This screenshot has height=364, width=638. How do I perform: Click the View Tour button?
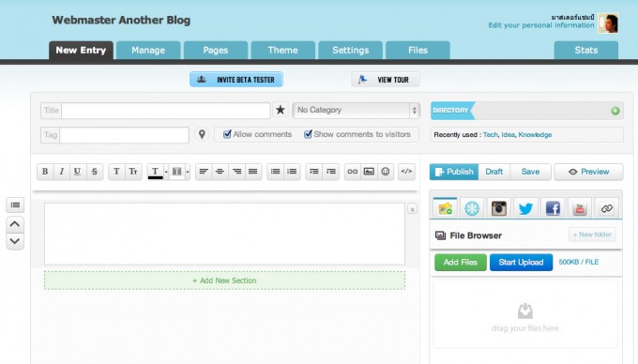click(x=386, y=80)
